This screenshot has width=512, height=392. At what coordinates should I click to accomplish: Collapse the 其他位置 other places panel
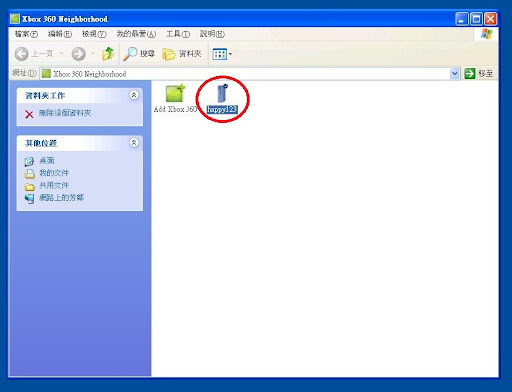point(134,143)
